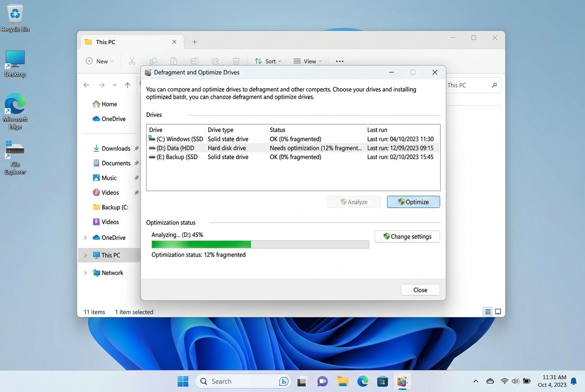This screenshot has height=392, width=585.
Task: Select the (D:) Data HDD drive row
Action: [x=293, y=148]
